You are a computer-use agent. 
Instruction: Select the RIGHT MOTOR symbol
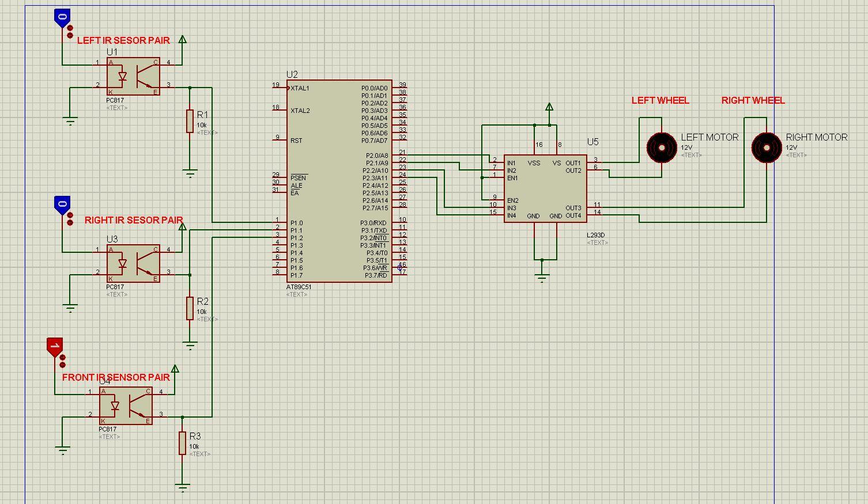tap(767, 148)
